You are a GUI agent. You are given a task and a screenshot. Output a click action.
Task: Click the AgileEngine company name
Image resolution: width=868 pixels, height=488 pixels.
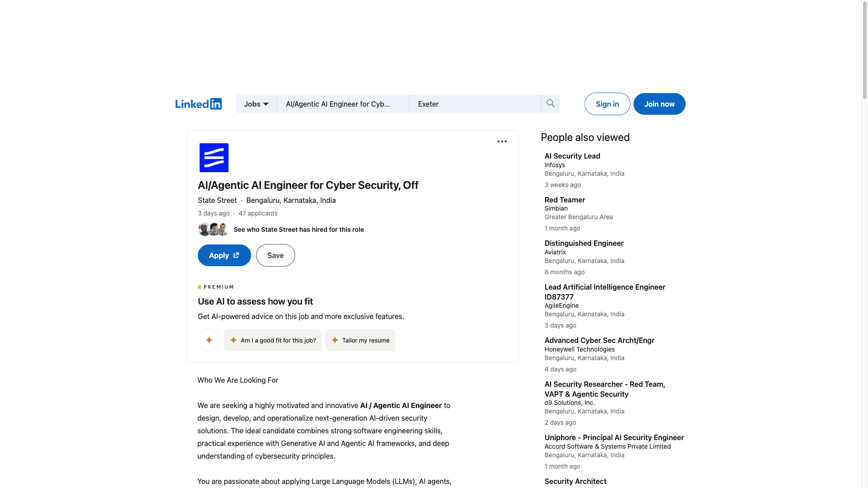click(561, 305)
